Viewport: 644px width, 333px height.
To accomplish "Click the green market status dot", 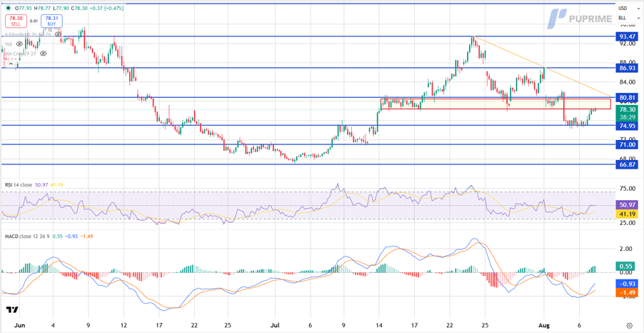I will pos(9,8).
